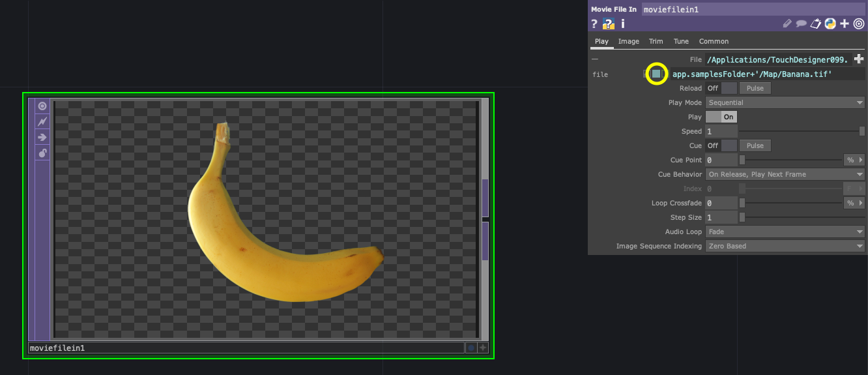Viewport: 868px width, 375px height.
Task: Click the Cue Point slider handle
Action: click(x=742, y=160)
